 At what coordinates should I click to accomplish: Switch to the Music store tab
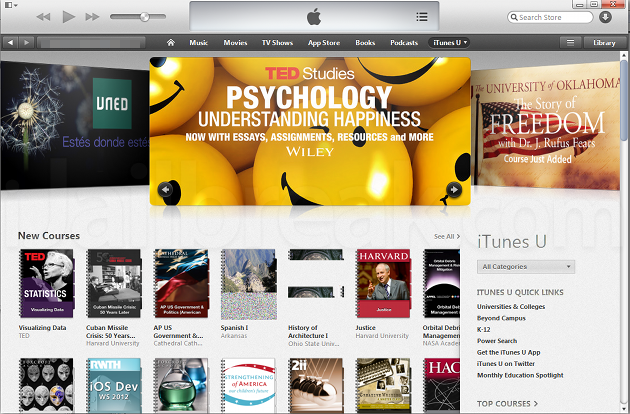pyautogui.click(x=198, y=42)
